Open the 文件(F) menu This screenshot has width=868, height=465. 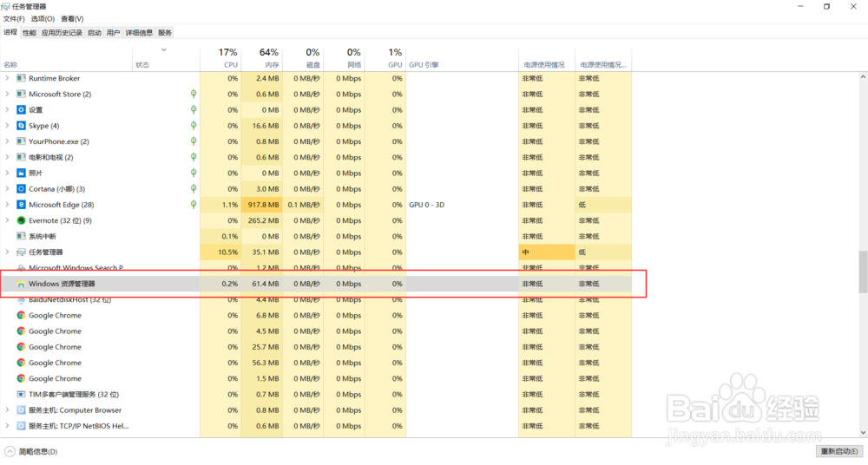pos(14,19)
